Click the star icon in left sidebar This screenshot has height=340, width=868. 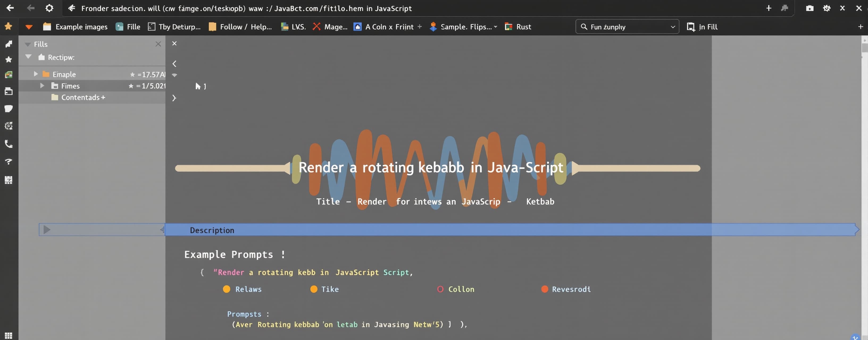9,59
